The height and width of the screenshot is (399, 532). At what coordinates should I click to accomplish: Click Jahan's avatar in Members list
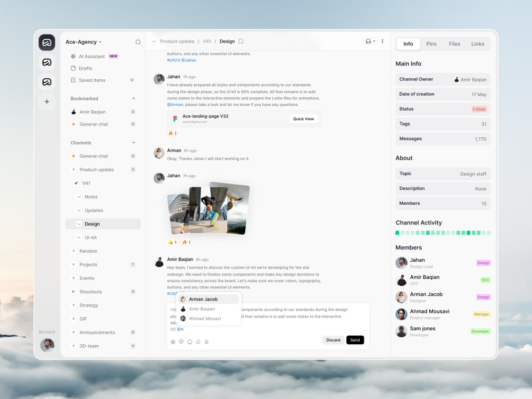click(x=401, y=263)
